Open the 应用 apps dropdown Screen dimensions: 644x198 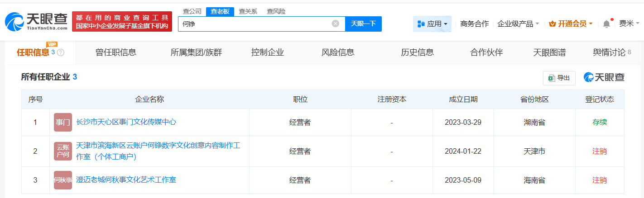click(432, 24)
